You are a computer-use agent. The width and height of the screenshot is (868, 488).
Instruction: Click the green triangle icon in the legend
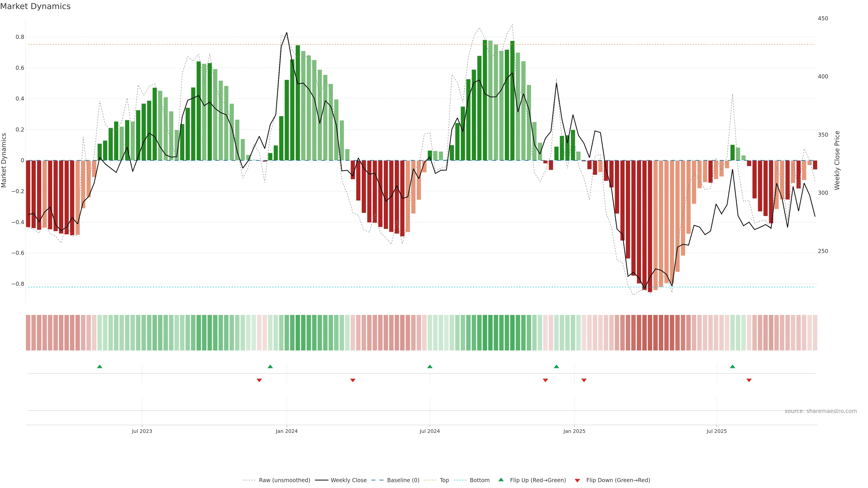coord(501,480)
